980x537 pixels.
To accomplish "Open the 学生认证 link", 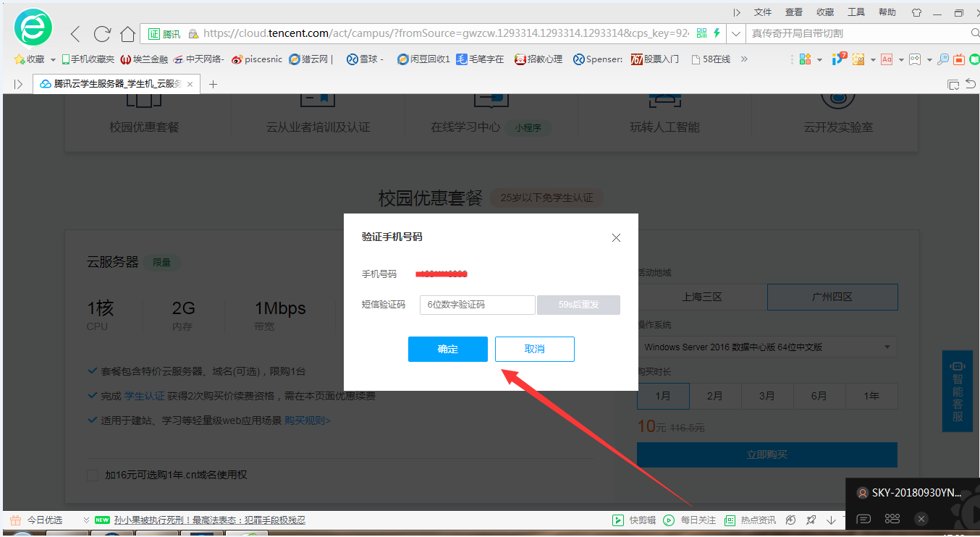I will [x=145, y=397].
